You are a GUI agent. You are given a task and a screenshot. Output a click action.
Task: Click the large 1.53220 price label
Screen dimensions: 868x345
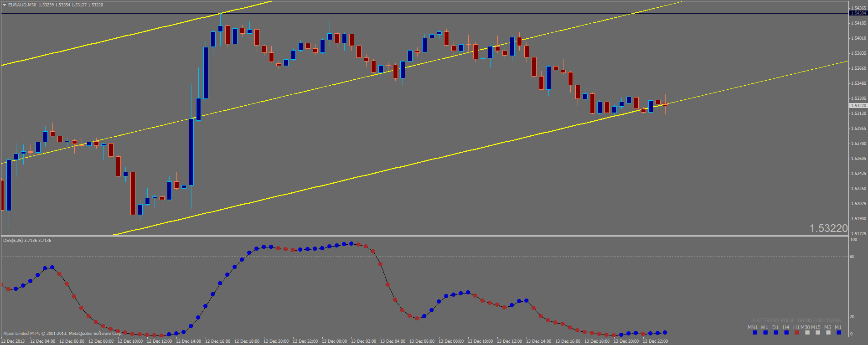coord(828,228)
